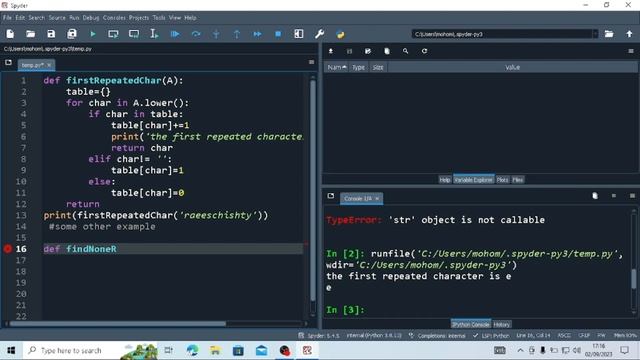Open the File menu
This screenshot has height=360, width=640.
coord(7,18)
